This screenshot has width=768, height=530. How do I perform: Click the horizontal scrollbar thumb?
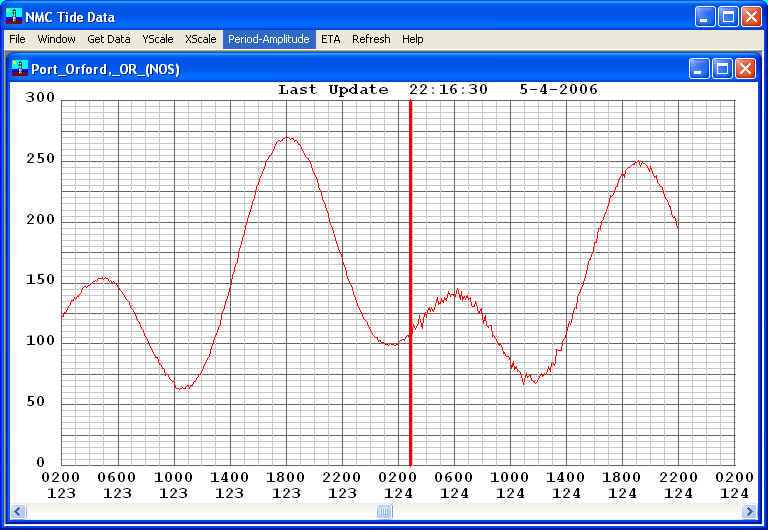coord(385,512)
